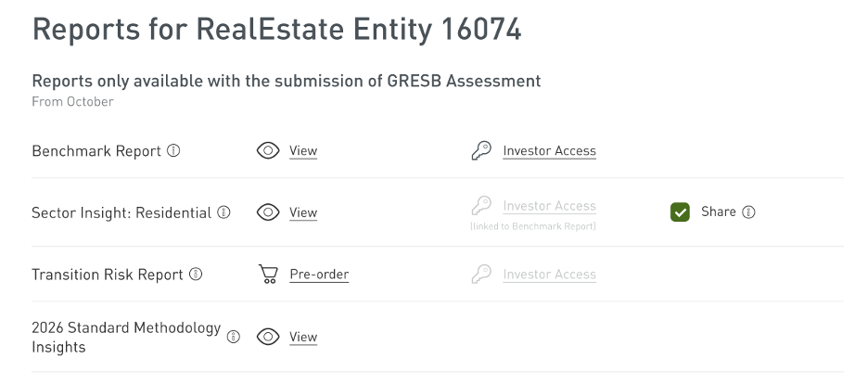The width and height of the screenshot is (868, 384).
Task: Click the disabled Investor Access link for Transition Risk
Action: [x=549, y=274]
